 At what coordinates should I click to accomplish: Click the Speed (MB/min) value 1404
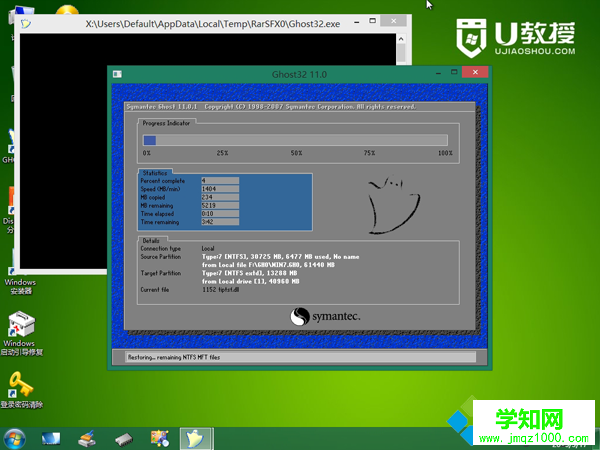pyautogui.click(x=220, y=189)
